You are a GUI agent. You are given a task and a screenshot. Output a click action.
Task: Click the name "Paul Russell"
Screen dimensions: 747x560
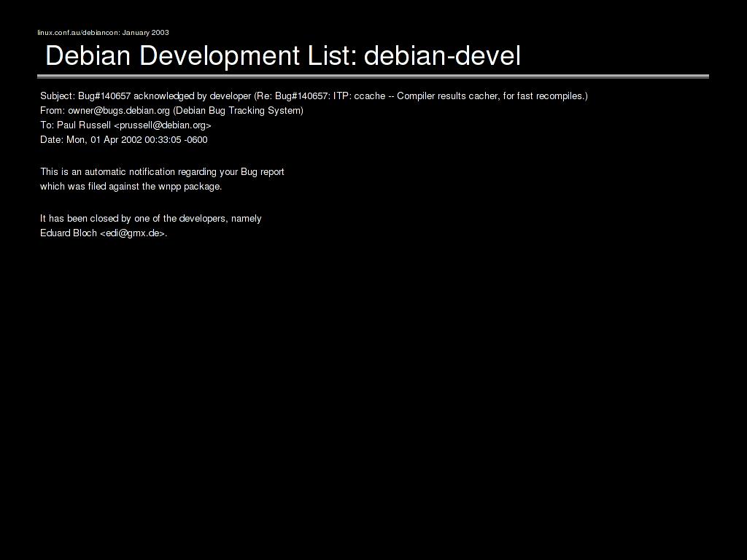[84, 125]
